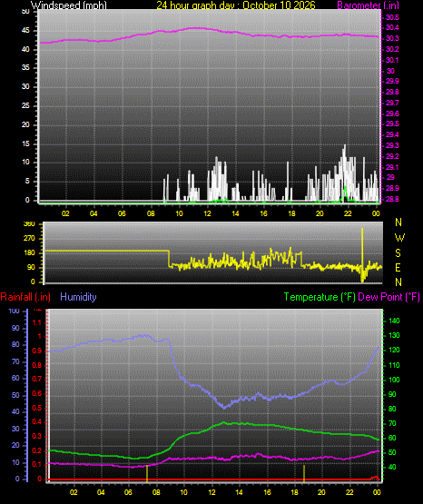This screenshot has width=423, height=504.
Task: Click barometer axis value 30.5
Action: click(392, 17)
